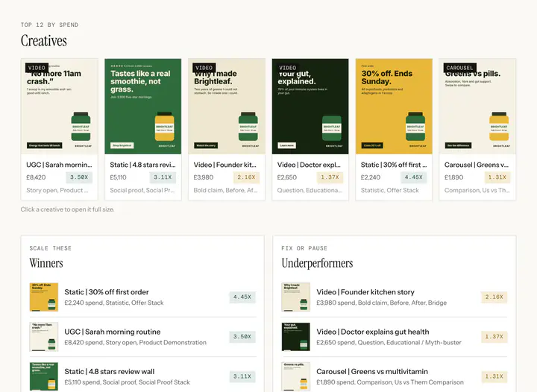
Task: Click the 3.50X badge in Winners list
Action: click(242, 337)
